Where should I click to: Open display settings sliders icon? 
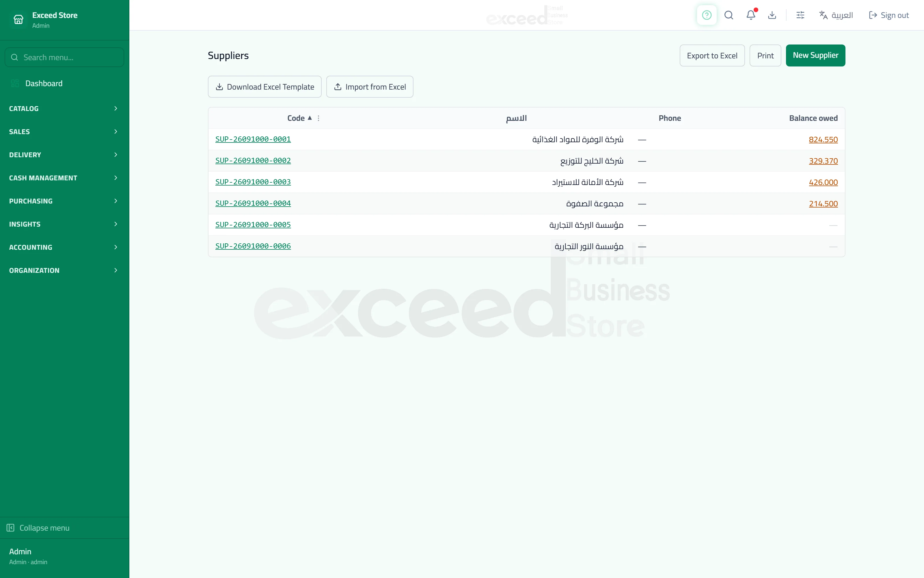click(x=800, y=15)
